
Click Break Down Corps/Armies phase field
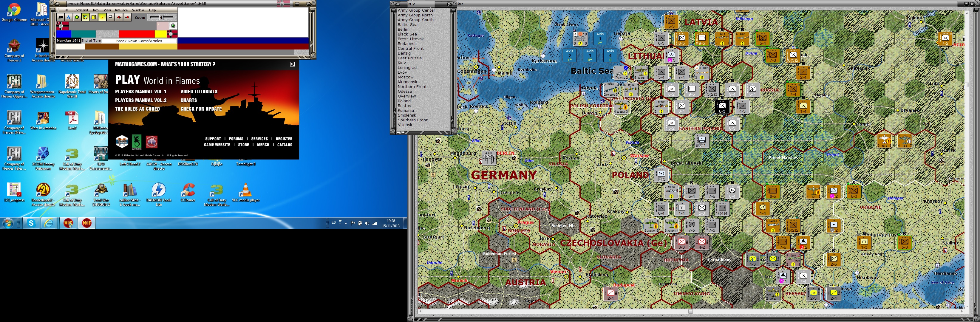pyautogui.click(x=139, y=41)
